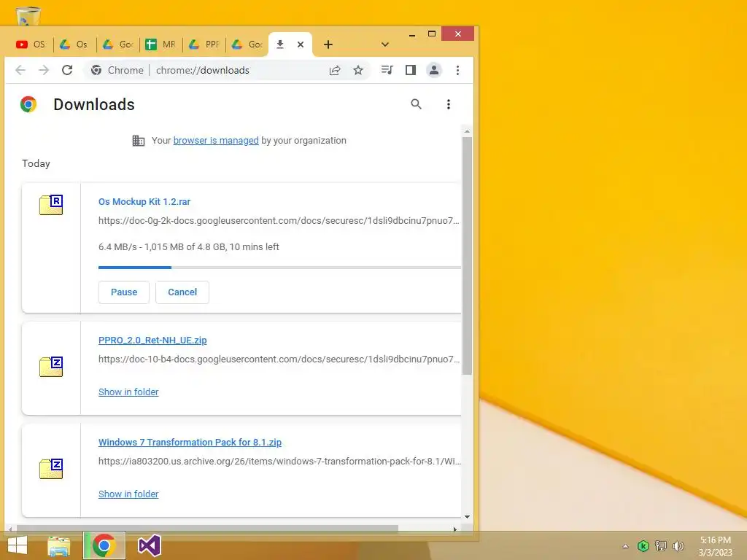Open the 'browser is managed' link
The width and height of the screenshot is (747, 560).
coord(216,141)
